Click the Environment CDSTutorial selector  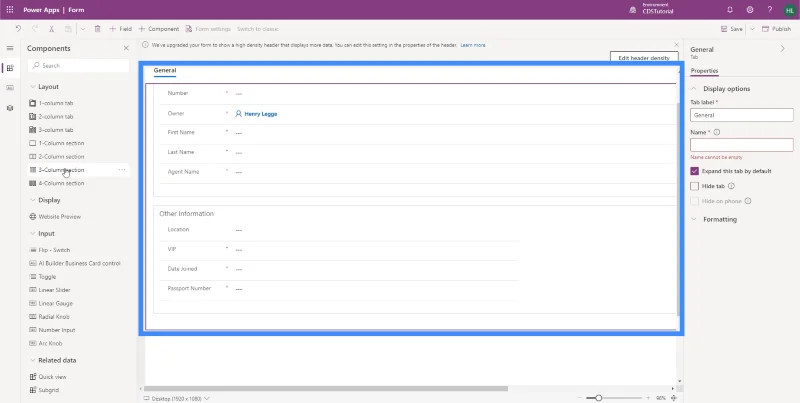(x=652, y=9)
